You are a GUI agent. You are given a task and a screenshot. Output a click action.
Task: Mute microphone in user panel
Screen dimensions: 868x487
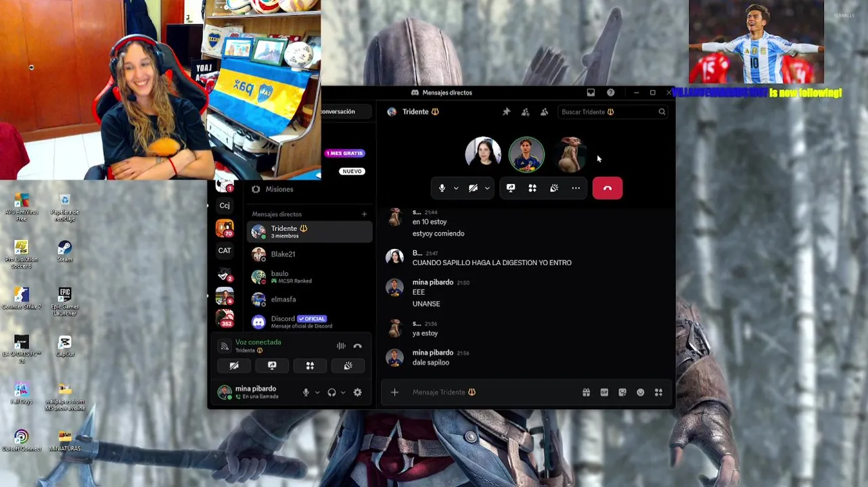[306, 392]
